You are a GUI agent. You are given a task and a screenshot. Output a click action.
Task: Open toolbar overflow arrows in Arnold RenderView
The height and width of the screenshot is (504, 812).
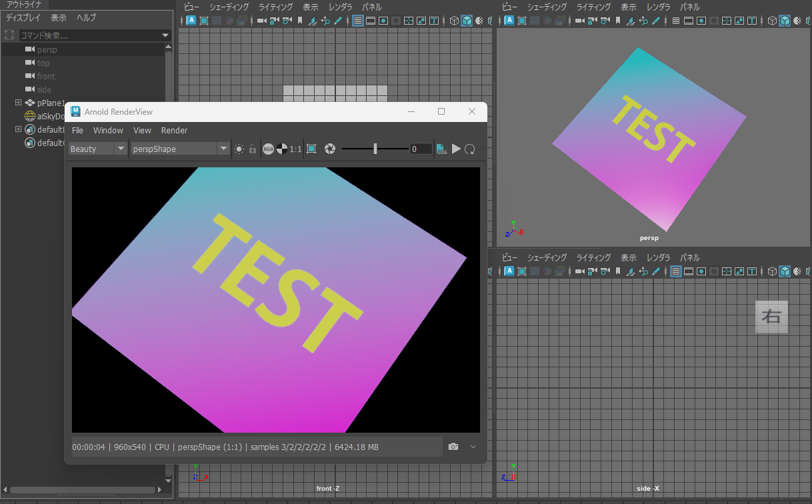tap(482, 149)
